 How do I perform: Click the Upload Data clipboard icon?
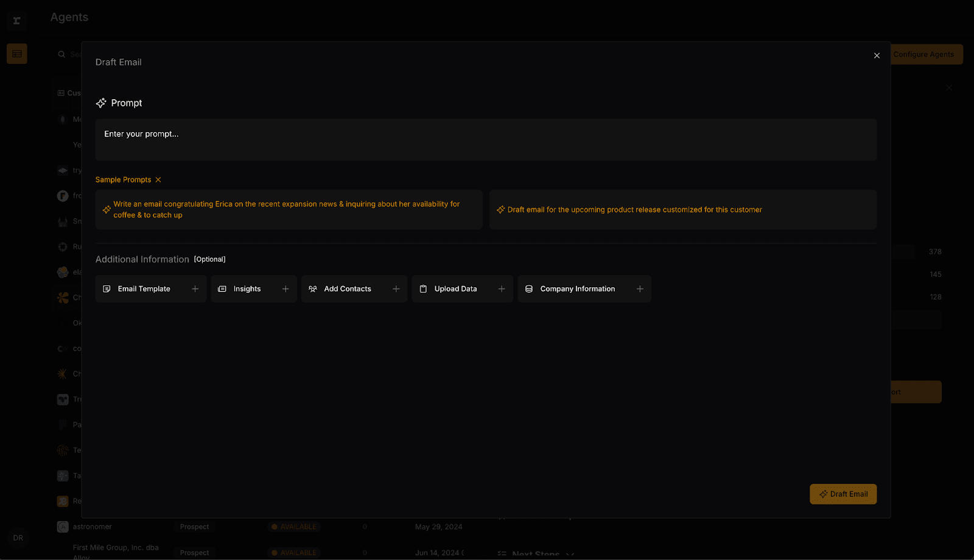pos(423,289)
